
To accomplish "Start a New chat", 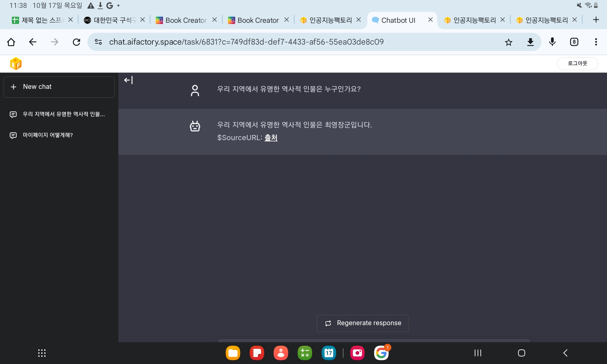I will 59,87.
